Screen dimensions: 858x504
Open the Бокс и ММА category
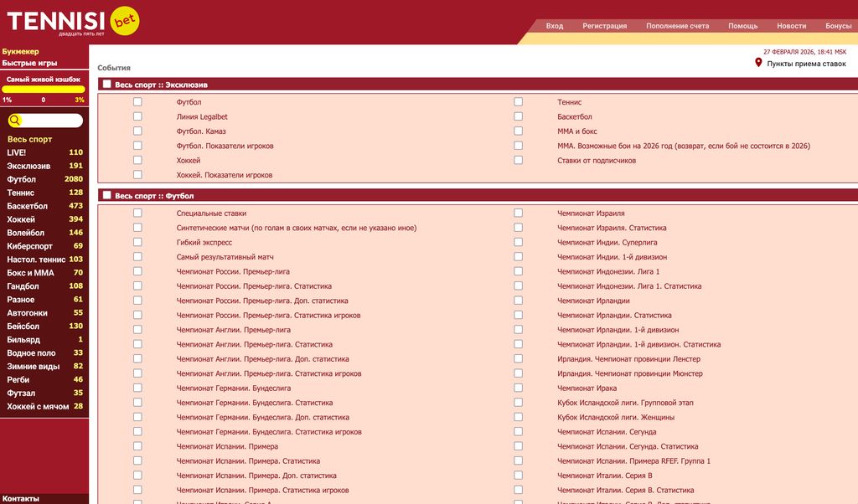44,273
